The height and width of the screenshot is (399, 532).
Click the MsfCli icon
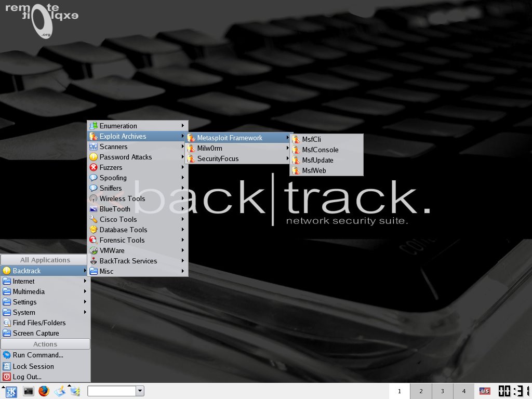(296, 139)
